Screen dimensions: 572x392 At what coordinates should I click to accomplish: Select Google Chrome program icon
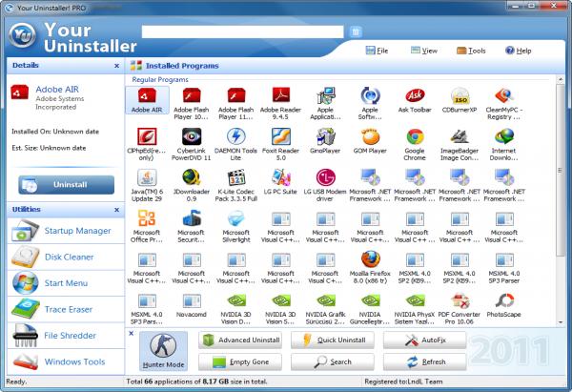tap(415, 145)
